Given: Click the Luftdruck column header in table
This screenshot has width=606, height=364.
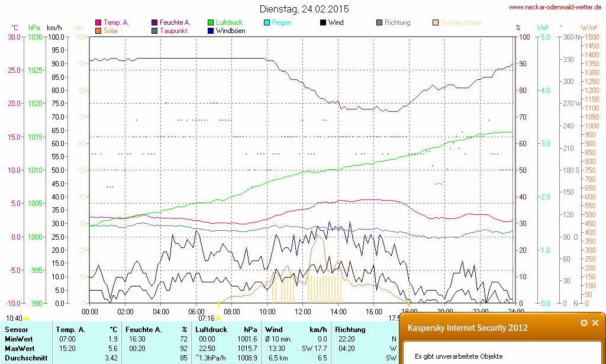Looking at the screenshot, I should (x=211, y=329).
